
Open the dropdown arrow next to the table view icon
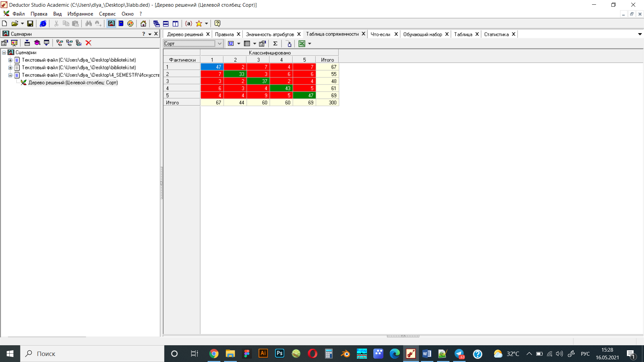pos(255,44)
